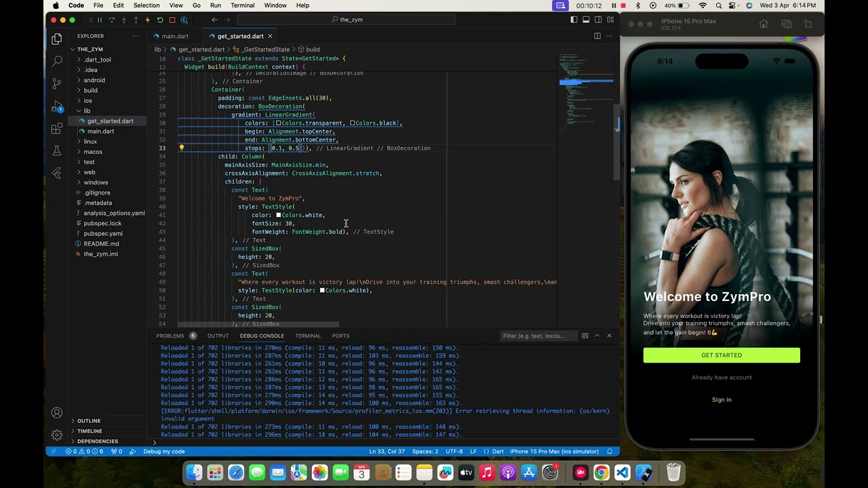
Task: Maximize the panel with the chevron up
Action: point(597,335)
